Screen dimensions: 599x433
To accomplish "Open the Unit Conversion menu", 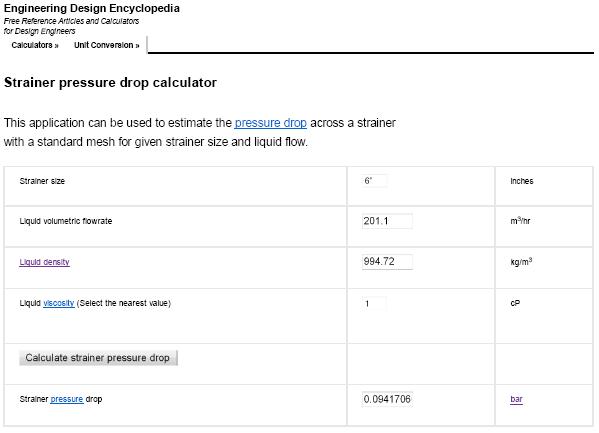I will coord(107,45).
